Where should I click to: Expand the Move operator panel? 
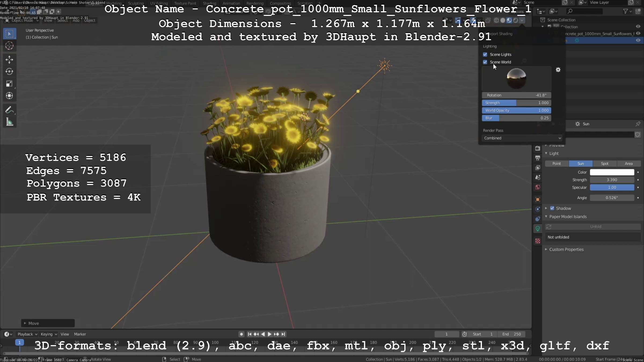25,323
